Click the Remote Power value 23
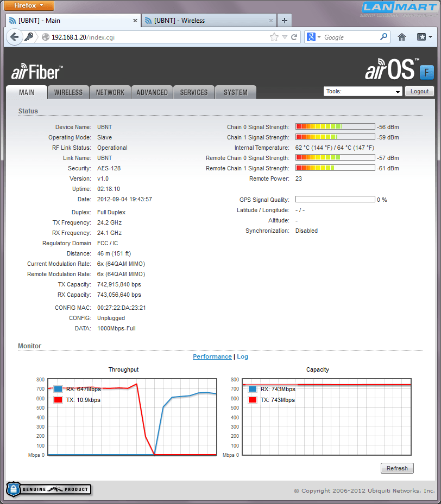This screenshot has width=441, height=504. click(x=299, y=178)
